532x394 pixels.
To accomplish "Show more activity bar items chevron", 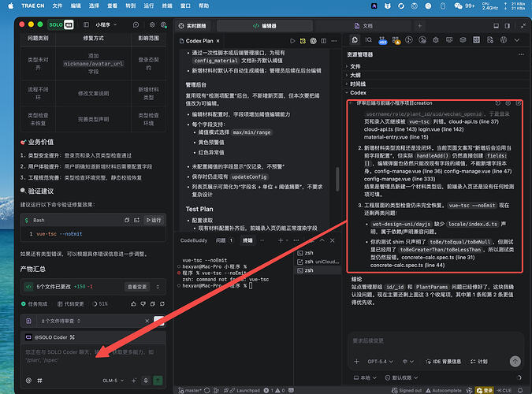I will 517,40.
